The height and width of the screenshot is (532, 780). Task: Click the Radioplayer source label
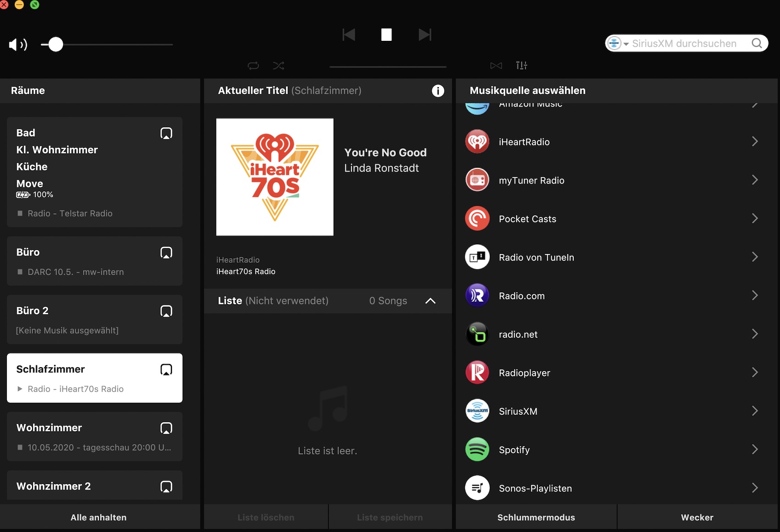pyautogui.click(x=525, y=373)
